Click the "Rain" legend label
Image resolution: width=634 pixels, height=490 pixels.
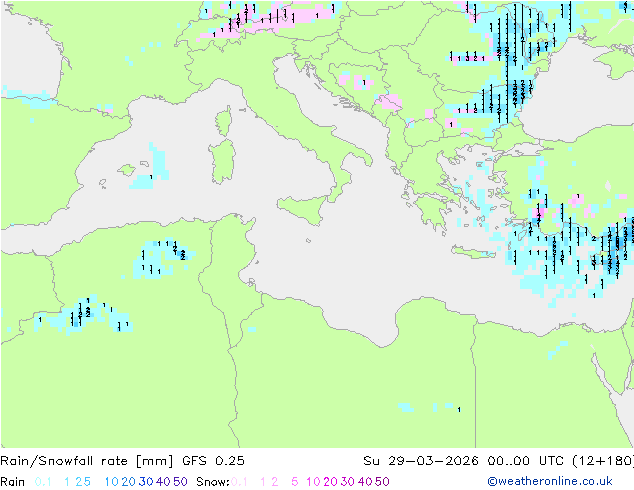[x=13, y=482]
